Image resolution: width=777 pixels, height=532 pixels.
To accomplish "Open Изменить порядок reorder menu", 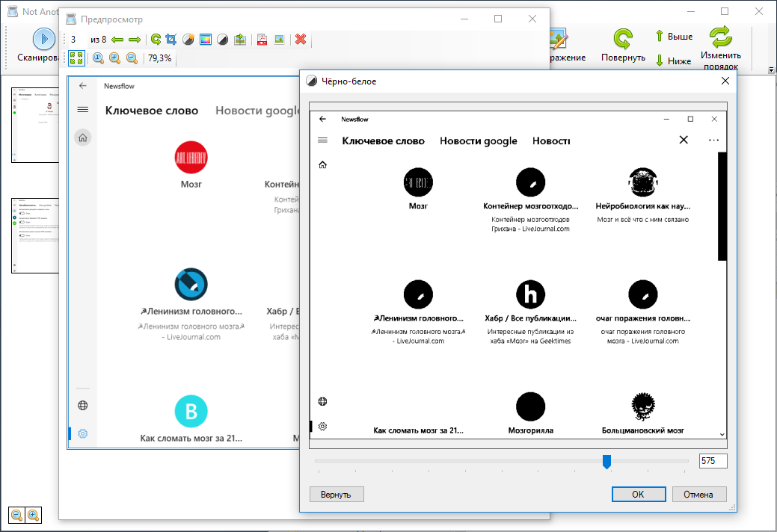I will pyautogui.click(x=720, y=48).
